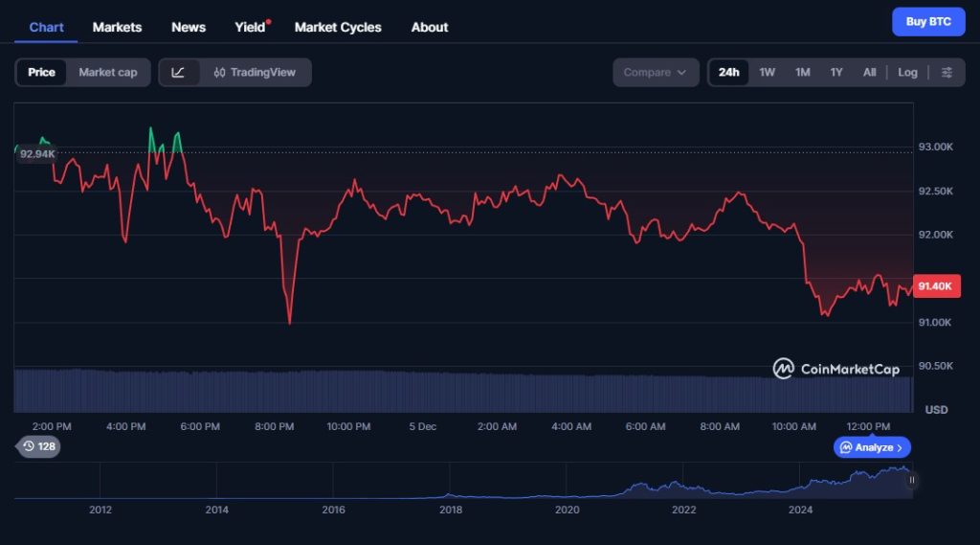The width and height of the screenshot is (980, 545).
Task: Click the 2018 area of the overview timeline
Action: [x=450, y=488]
